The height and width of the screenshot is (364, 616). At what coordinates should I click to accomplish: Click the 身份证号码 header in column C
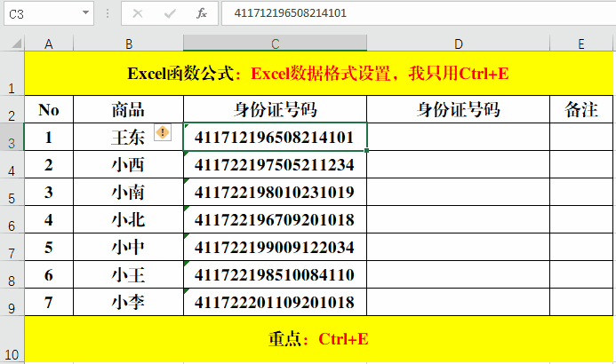coord(275,109)
